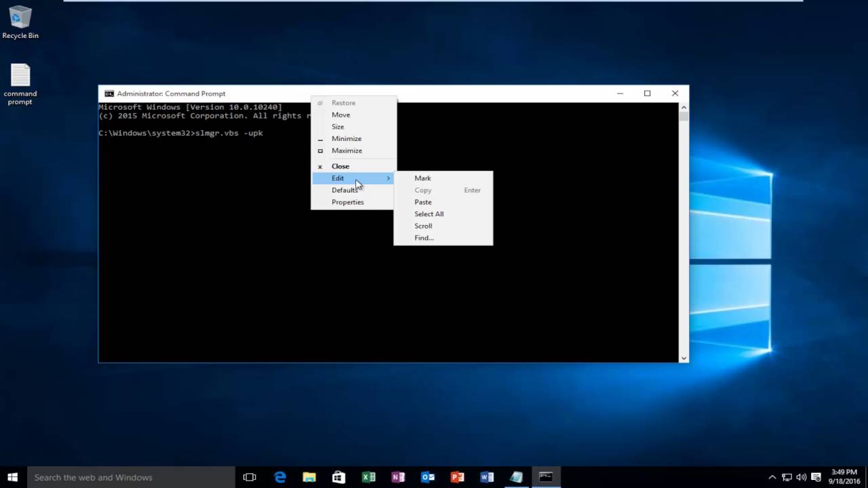Maximize the Command Prompt window
Viewport: 868px width, 488px height.
pos(647,94)
